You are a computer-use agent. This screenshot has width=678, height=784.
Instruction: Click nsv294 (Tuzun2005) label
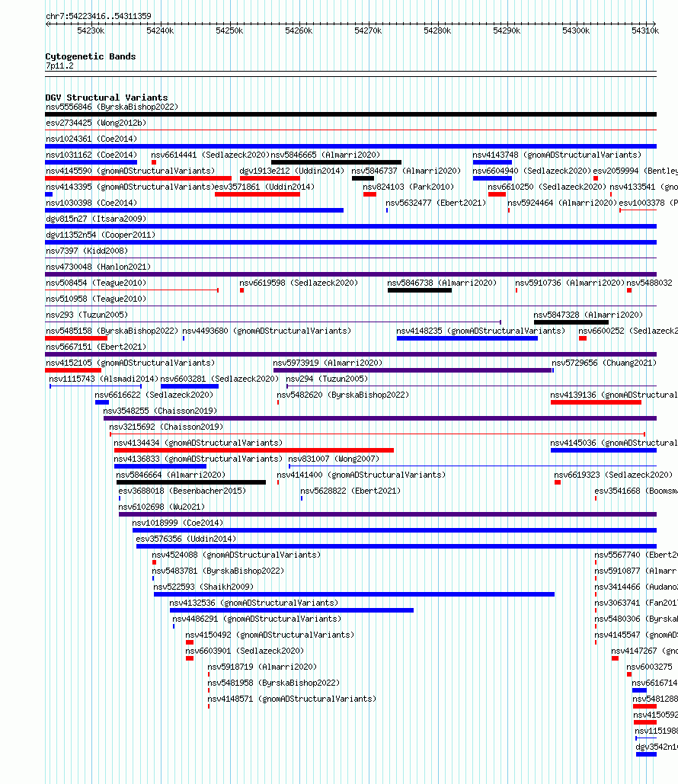pos(327,379)
